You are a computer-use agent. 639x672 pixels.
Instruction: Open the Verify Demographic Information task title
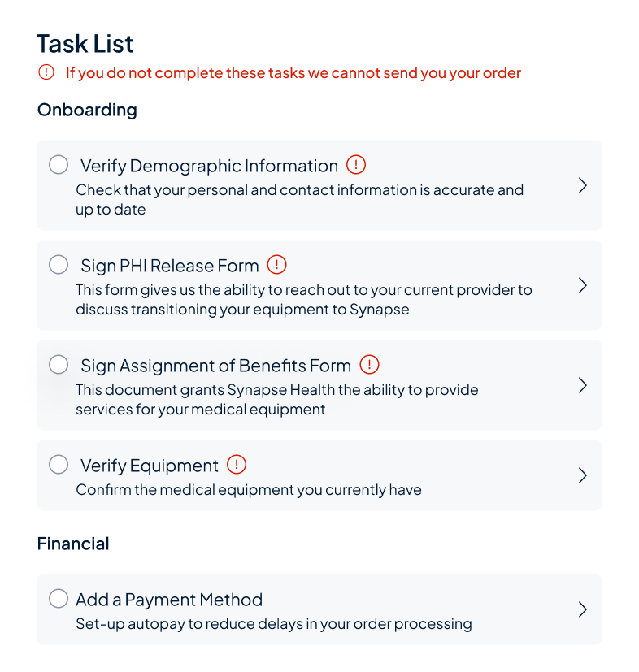point(209,166)
